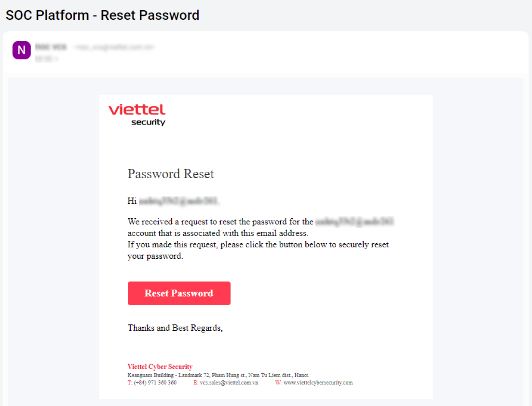
Task: Click the Thanks and Best Regards text
Action: click(x=175, y=328)
